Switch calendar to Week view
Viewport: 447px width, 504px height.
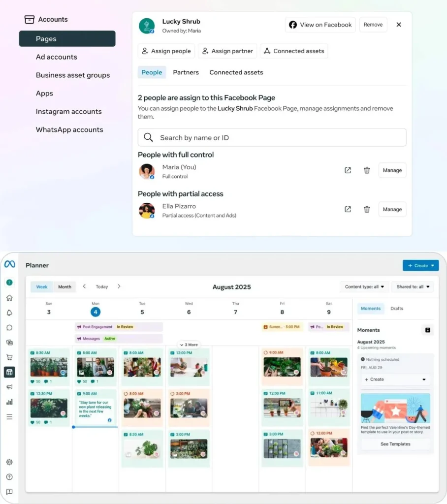[x=42, y=287]
